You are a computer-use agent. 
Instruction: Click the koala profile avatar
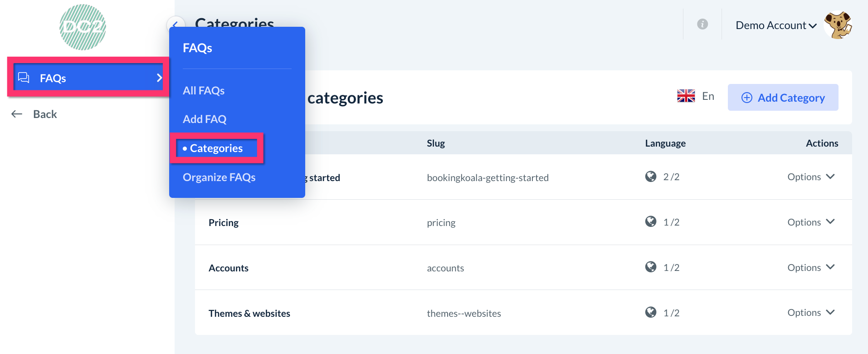(x=838, y=25)
